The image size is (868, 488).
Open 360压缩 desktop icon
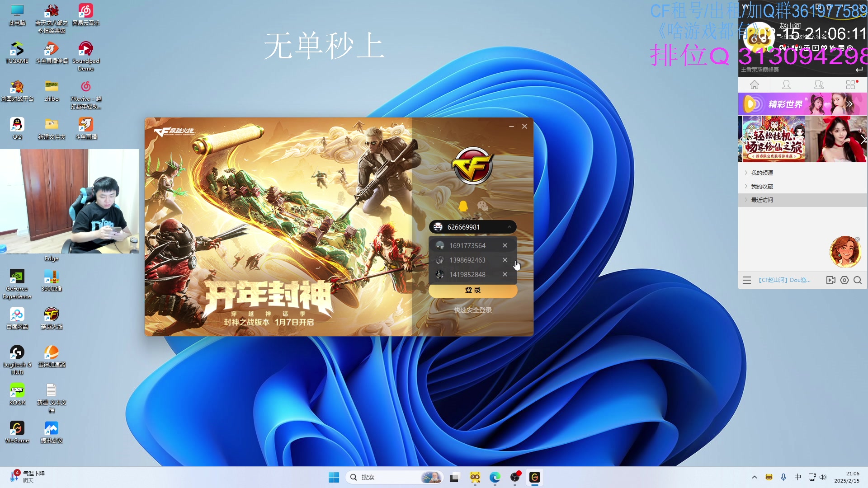[x=52, y=281]
